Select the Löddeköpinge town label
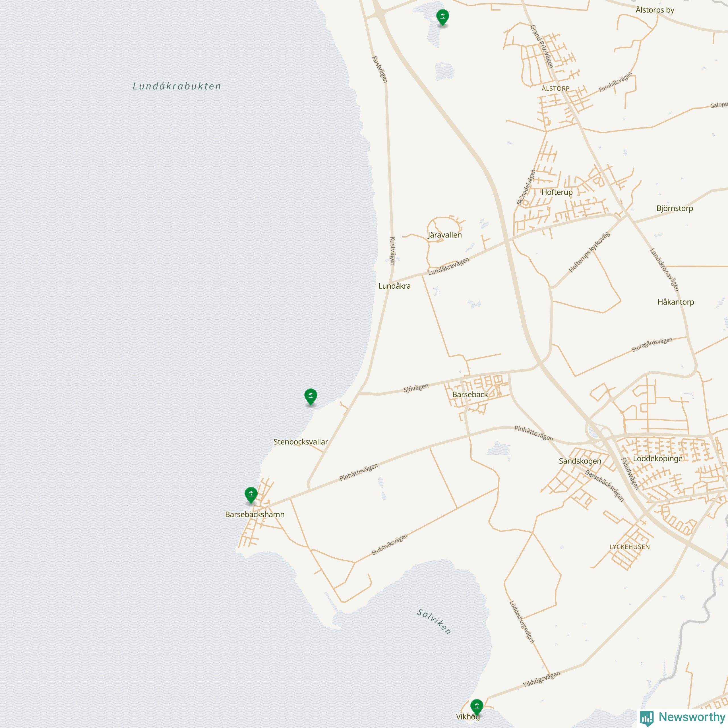This screenshot has height=728, width=728. 657,459
